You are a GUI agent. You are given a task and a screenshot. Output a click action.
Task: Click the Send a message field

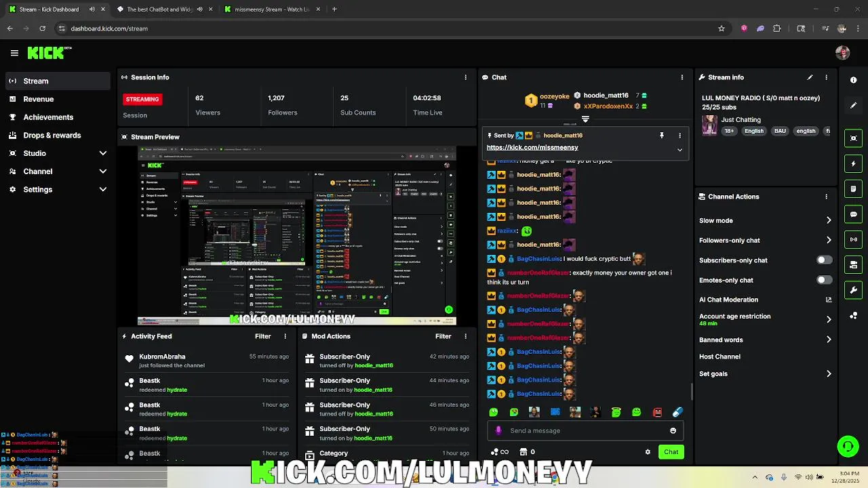pos(585,430)
